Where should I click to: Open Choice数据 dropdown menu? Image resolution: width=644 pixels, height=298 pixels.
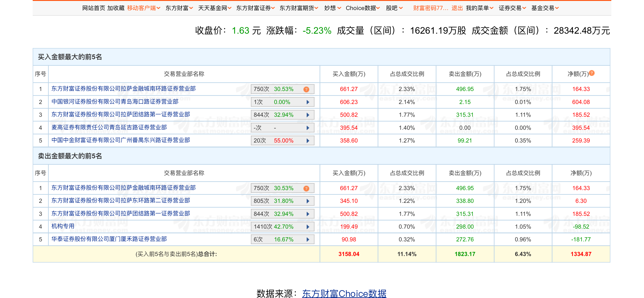pos(363,8)
